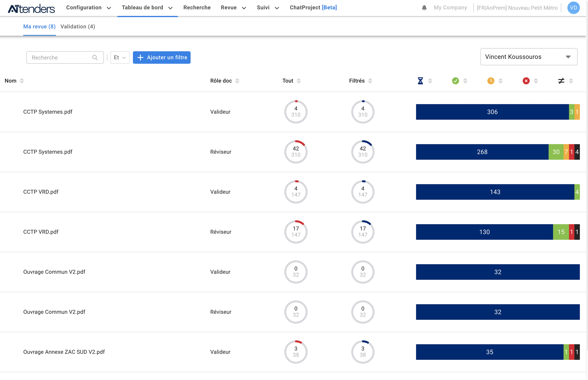588x380 pixels.
Task: Open the Vincent Koussouros user selector
Action: (x=528, y=57)
